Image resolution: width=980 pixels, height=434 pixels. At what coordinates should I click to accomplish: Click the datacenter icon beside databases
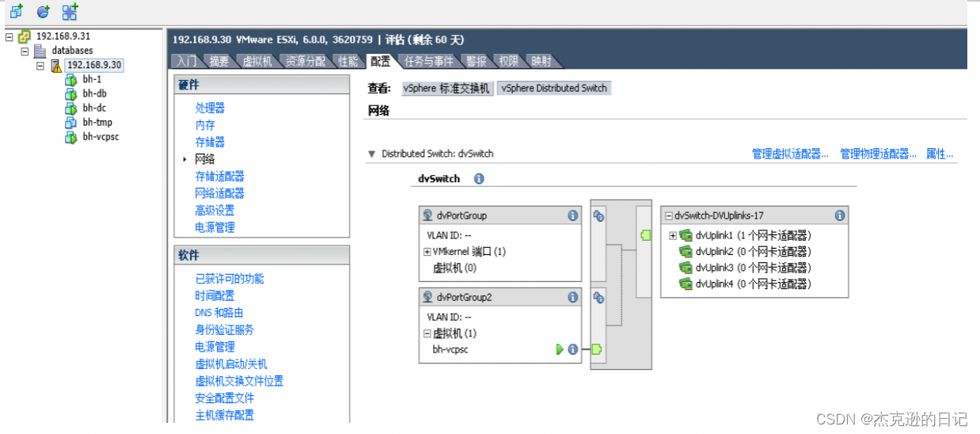point(40,51)
